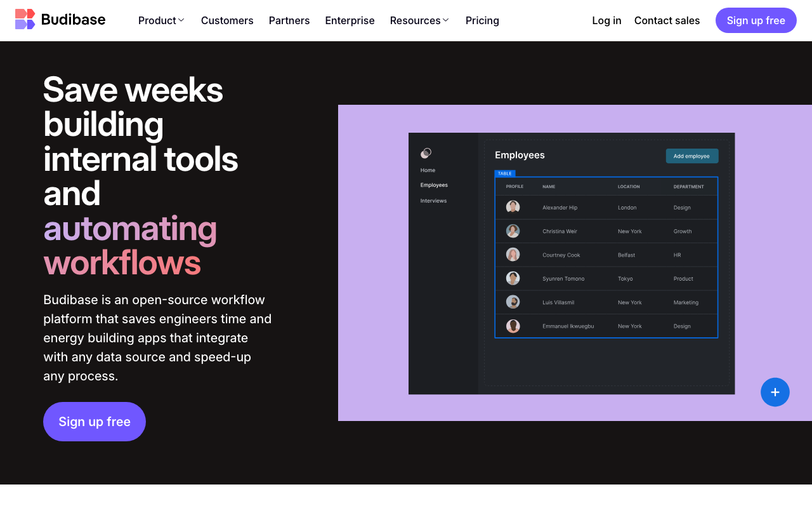Click Emmanuel Ikwuegbu's avatar
Viewport: 812px width, 508px height.
click(x=513, y=326)
